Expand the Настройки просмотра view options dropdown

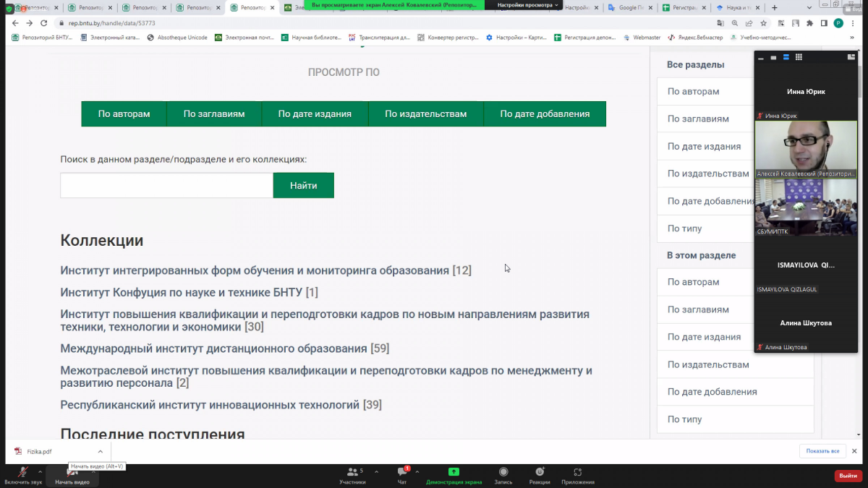coord(527,5)
